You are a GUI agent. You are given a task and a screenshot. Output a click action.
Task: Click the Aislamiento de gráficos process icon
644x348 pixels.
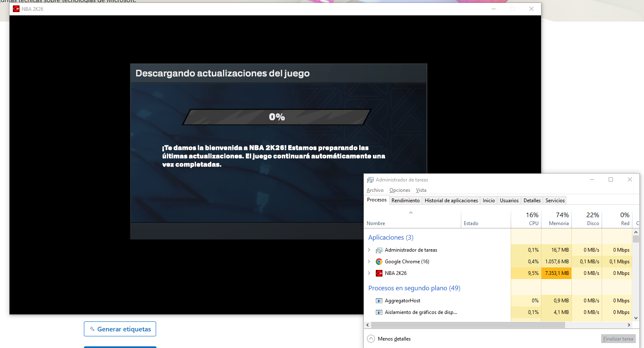379,312
